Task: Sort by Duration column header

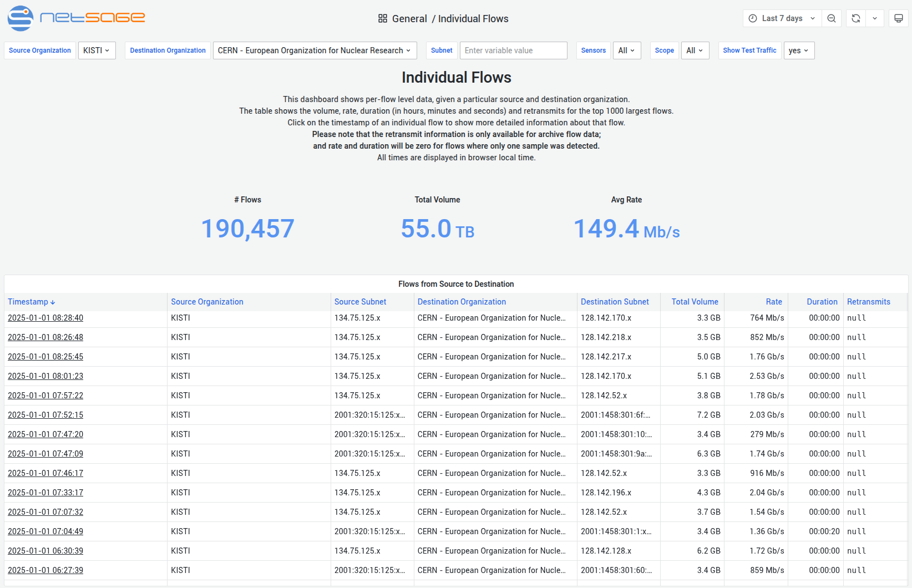Action: coord(822,302)
